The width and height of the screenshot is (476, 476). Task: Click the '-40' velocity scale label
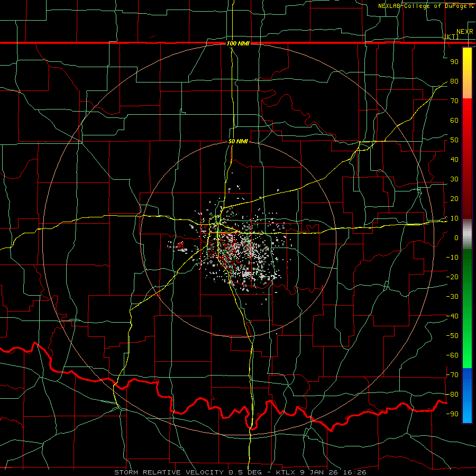coord(452,316)
